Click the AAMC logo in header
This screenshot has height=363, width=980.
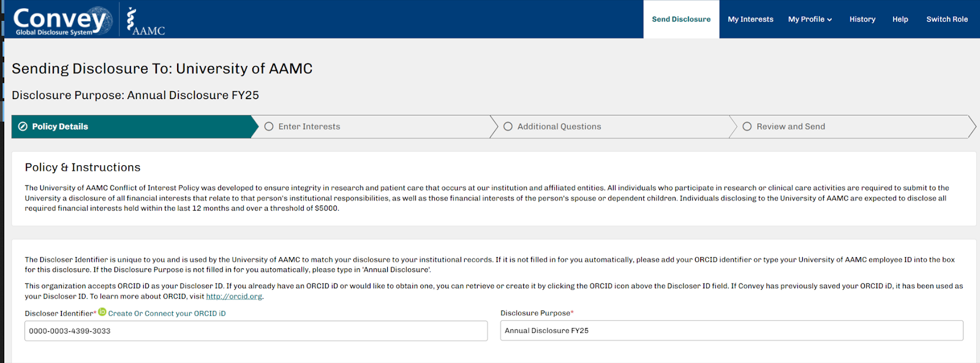[x=146, y=21]
